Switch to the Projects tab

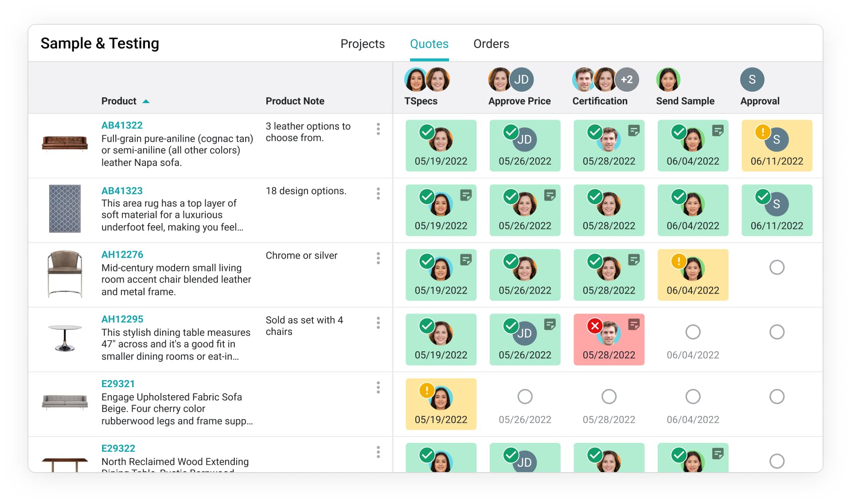pyautogui.click(x=362, y=44)
